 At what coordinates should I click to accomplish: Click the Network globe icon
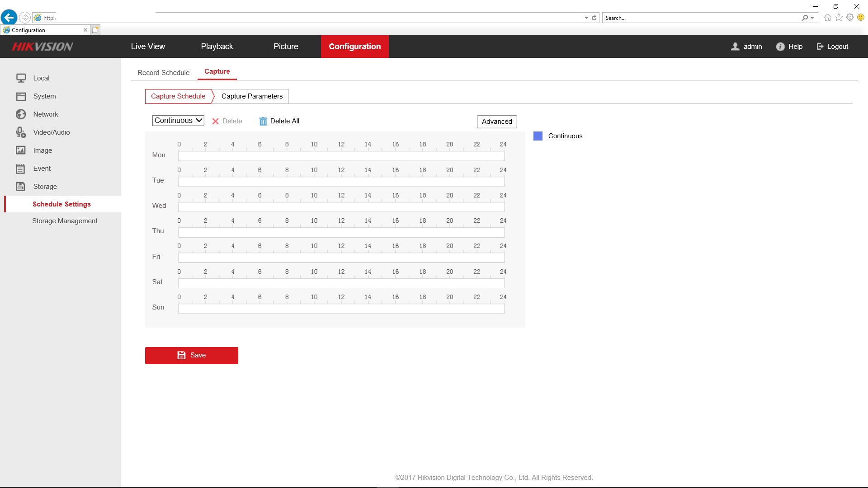tap(21, 114)
